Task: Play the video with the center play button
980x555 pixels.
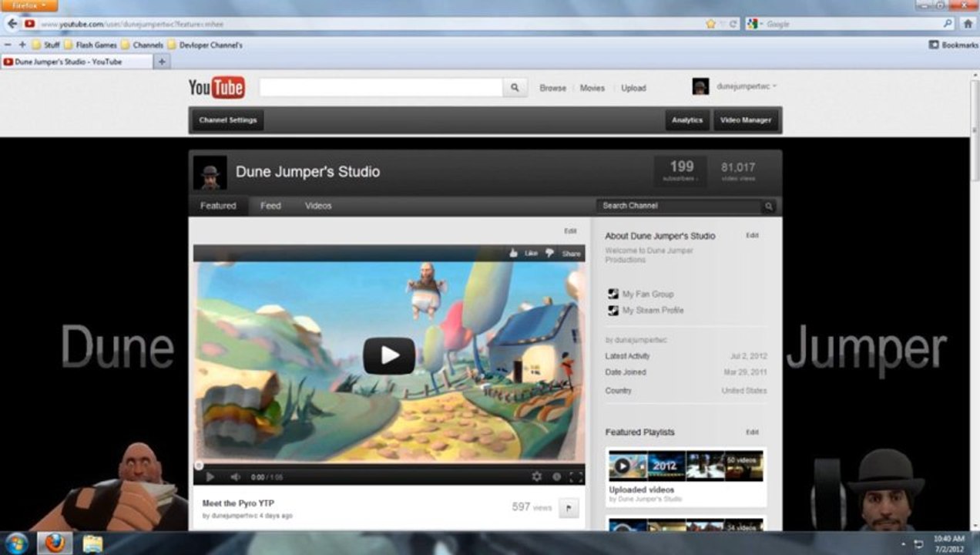Action: 389,355
